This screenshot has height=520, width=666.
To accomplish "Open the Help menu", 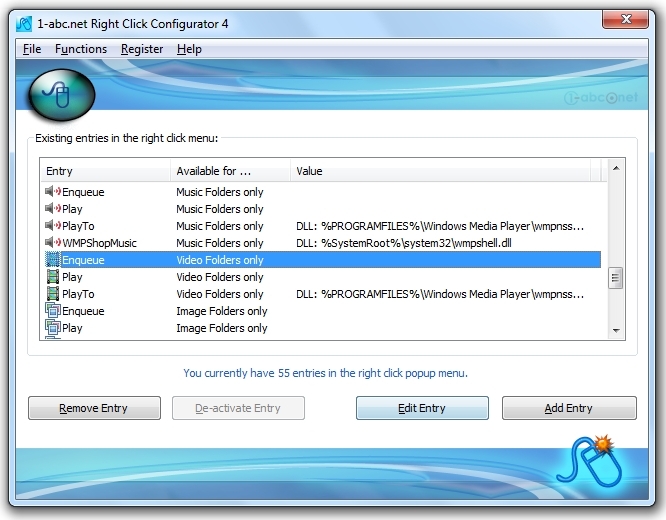I will [189, 49].
